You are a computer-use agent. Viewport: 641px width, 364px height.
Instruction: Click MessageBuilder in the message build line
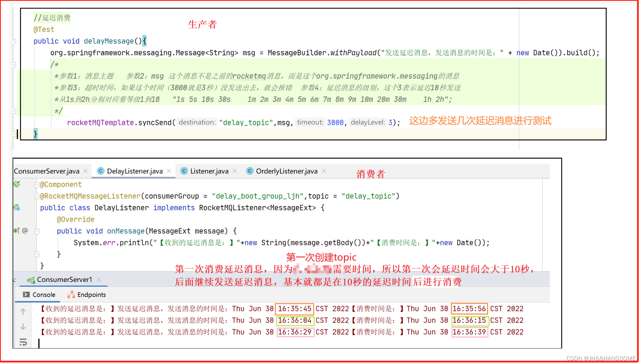click(297, 53)
